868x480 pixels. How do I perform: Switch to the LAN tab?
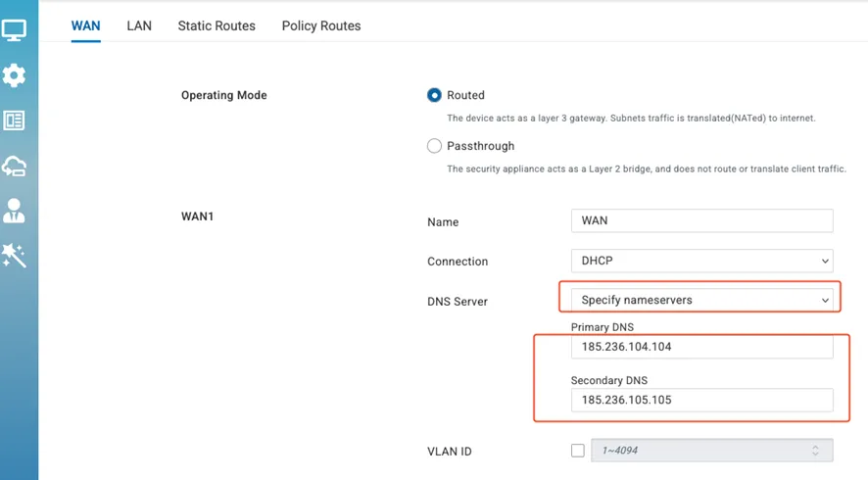139,26
